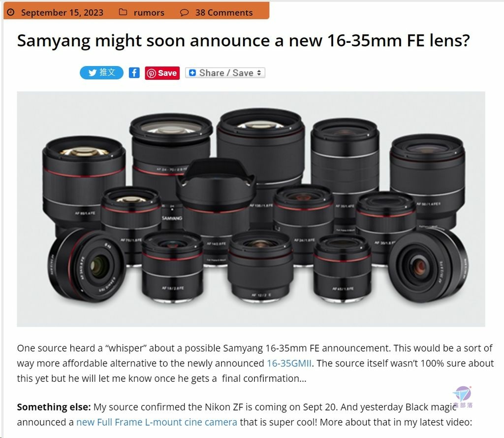The height and width of the screenshot is (438, 504).
Task: Click the September 15, 2023 date
Action: click(x=62, y=12)
